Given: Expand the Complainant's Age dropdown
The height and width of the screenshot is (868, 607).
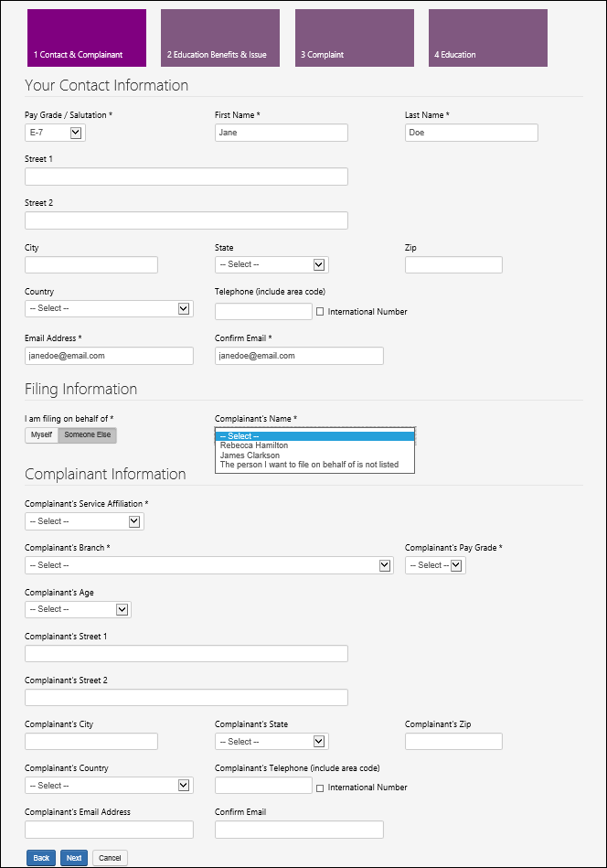Looking at the screenshot, I should point(78,609).
